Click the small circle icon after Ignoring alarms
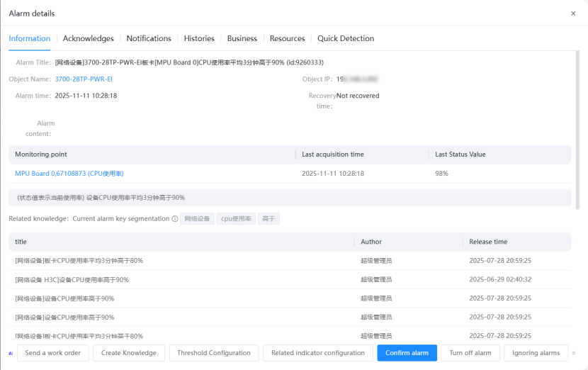The width and height of the screenshot is (588, 370). pyautogui.click(x=574, y=353)
